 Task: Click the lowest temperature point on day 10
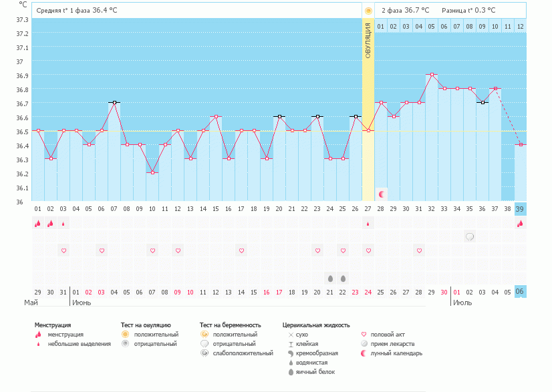coord(152,172)
